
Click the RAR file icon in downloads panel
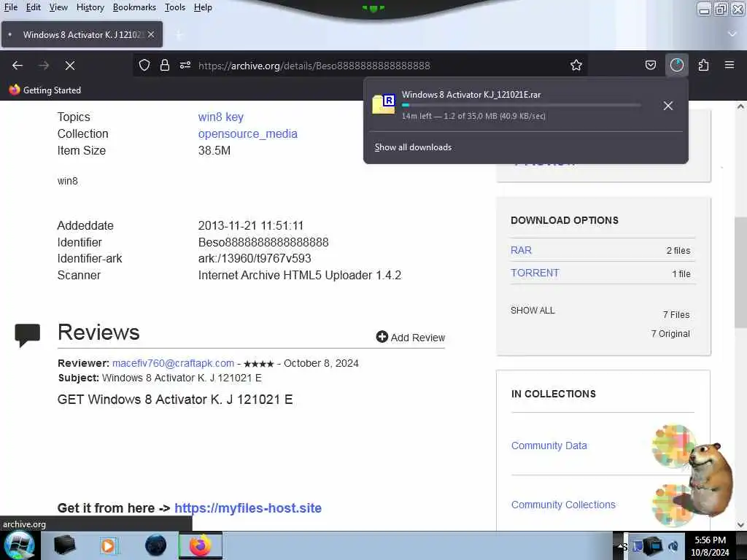384,104
